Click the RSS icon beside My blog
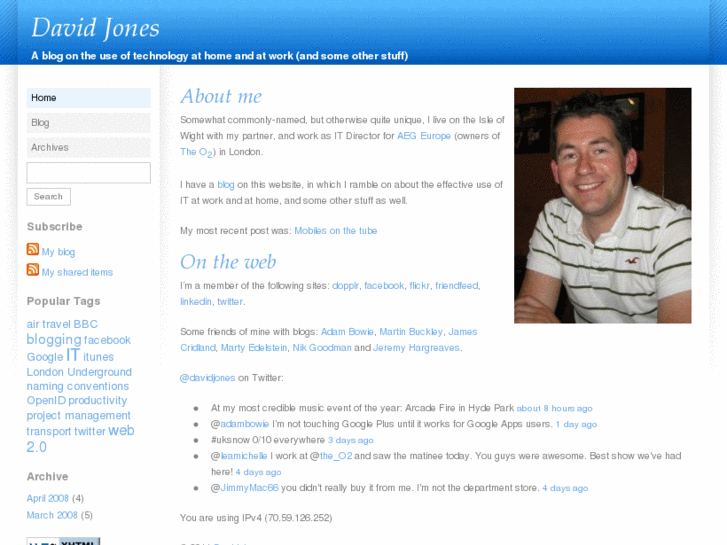This screenshot has height=545, width=727. point(32,250)
